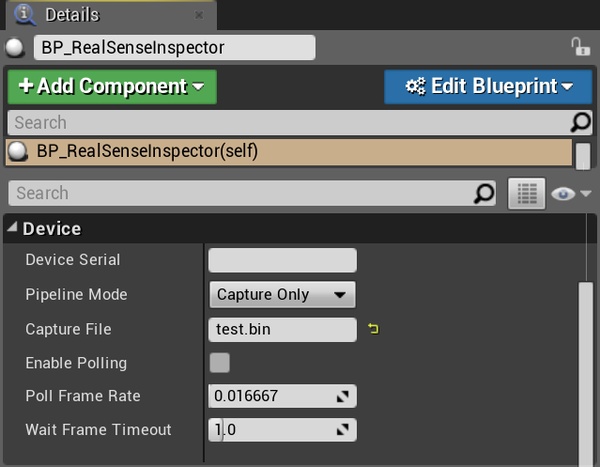Open the Pipeline Mode dropdown
600x467 pixels.
coord(282,295)
